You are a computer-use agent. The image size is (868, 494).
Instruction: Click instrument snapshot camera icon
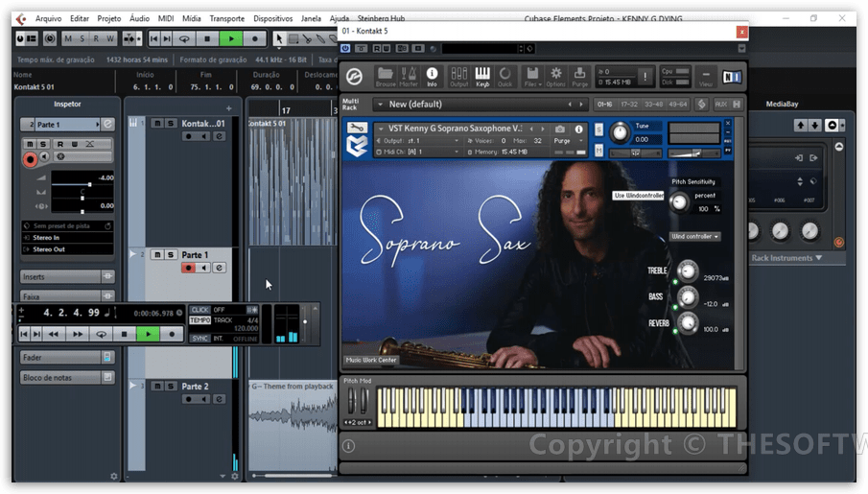(560, 129)
